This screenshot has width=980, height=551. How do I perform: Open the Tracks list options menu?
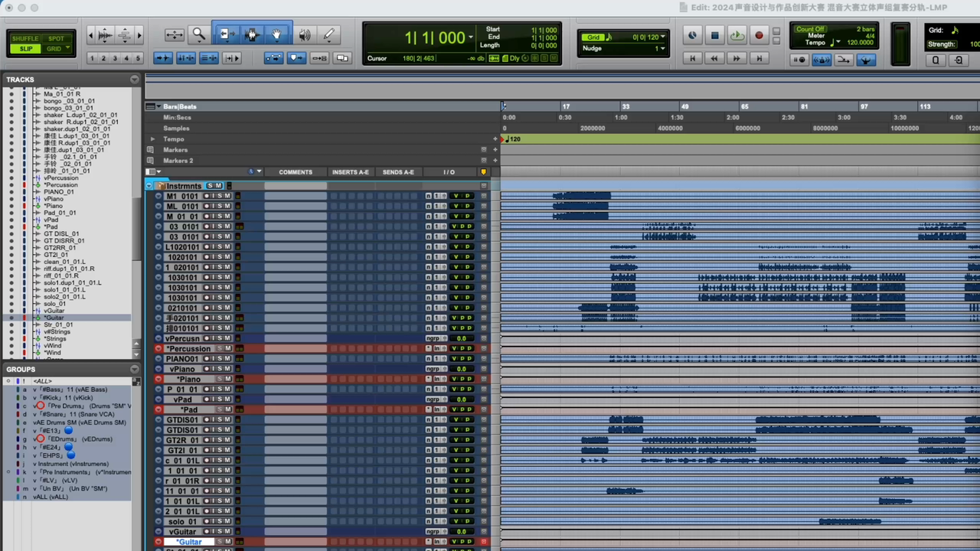(x=135, y=79)
